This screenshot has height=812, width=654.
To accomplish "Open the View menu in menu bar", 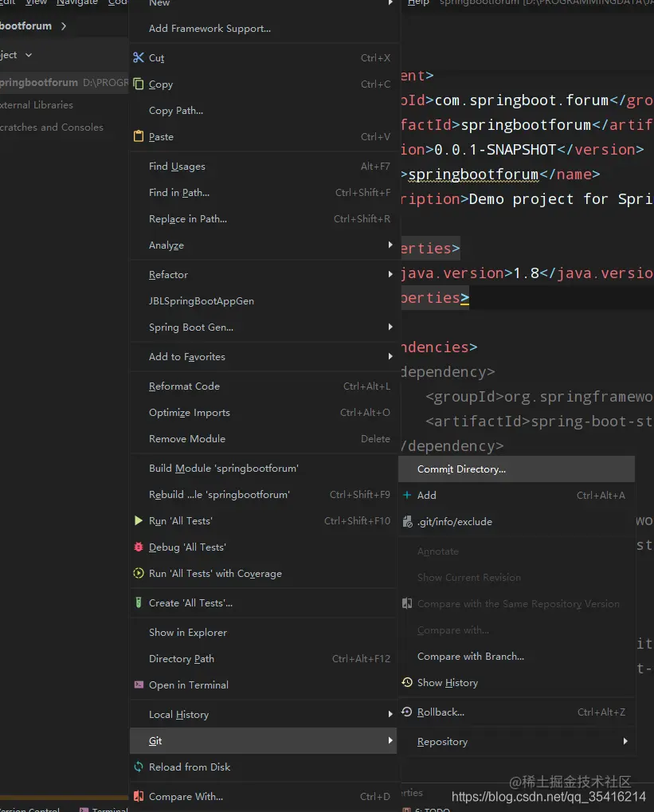I will pyautogui.click(x=37, y=2).
